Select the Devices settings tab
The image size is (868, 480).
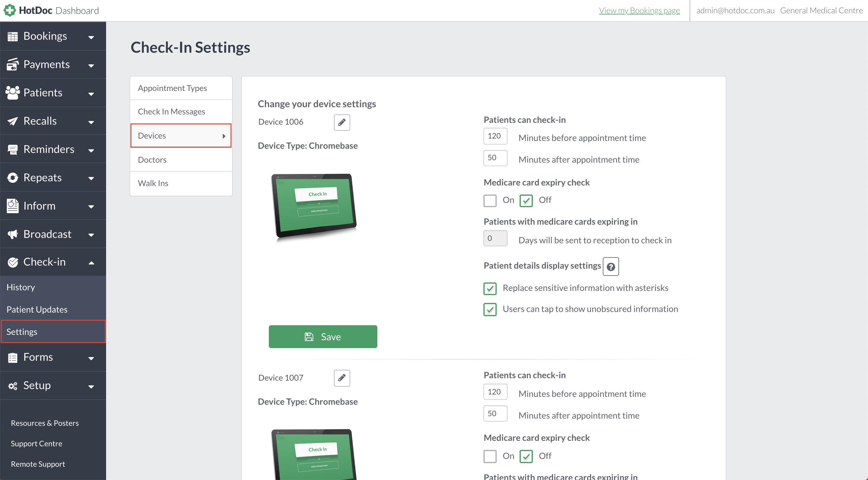click(x=181, y=136)
